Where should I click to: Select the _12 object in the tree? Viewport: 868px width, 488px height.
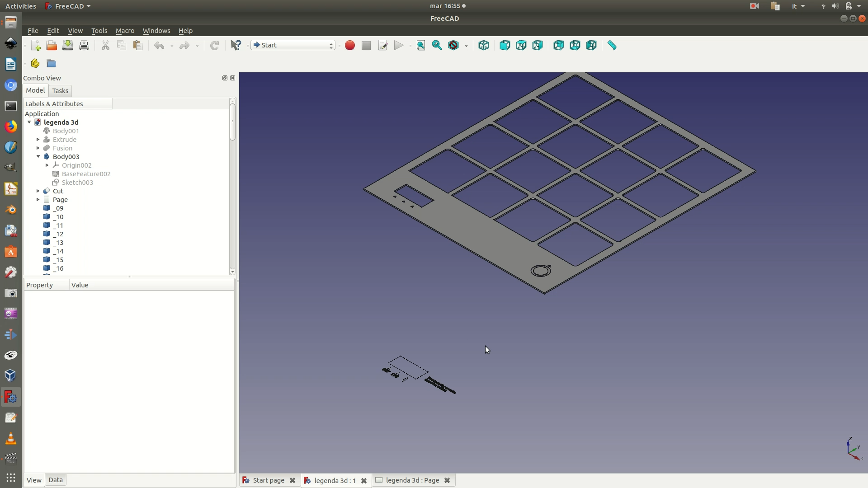pyautogui.click(x=58, y=234)
